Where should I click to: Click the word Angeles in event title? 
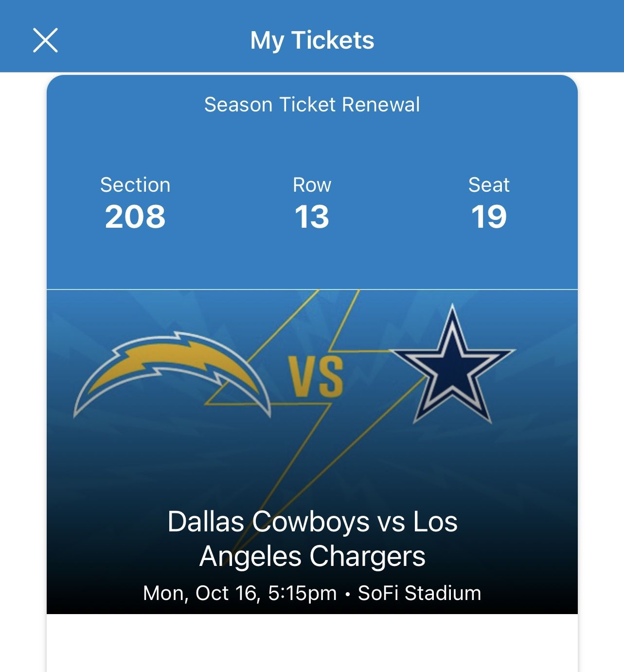click(250, 556)
